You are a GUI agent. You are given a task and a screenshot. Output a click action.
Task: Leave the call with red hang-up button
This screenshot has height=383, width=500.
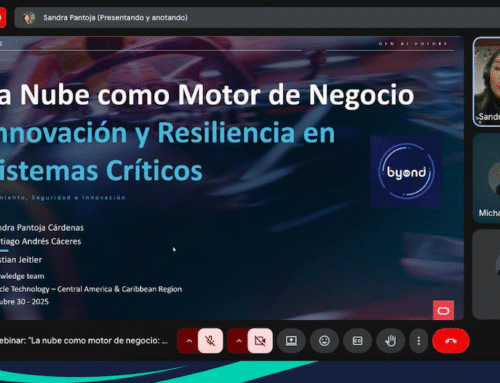tap(451, 341)
